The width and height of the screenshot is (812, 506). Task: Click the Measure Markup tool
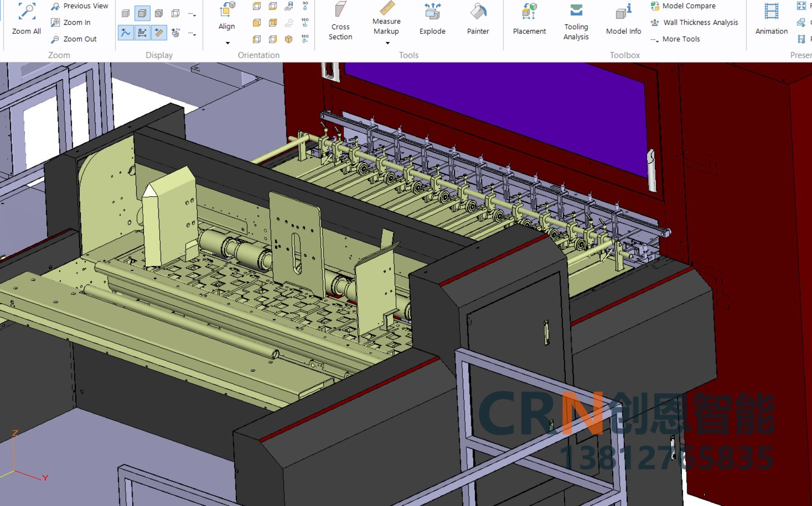(x=387, y=18)
